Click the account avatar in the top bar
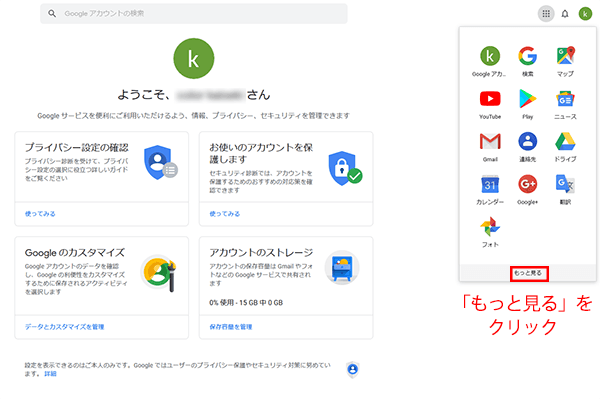 (x=585, y=14)
